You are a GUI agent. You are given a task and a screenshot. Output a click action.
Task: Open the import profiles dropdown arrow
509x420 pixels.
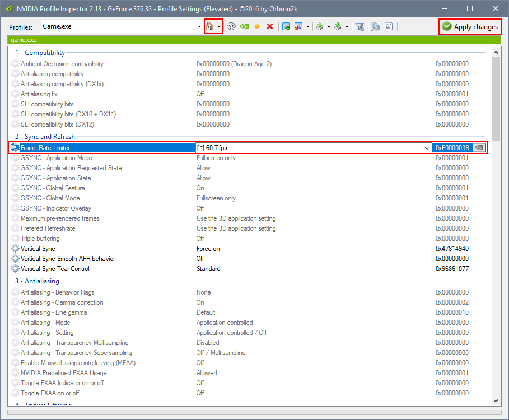pos(347,27)
